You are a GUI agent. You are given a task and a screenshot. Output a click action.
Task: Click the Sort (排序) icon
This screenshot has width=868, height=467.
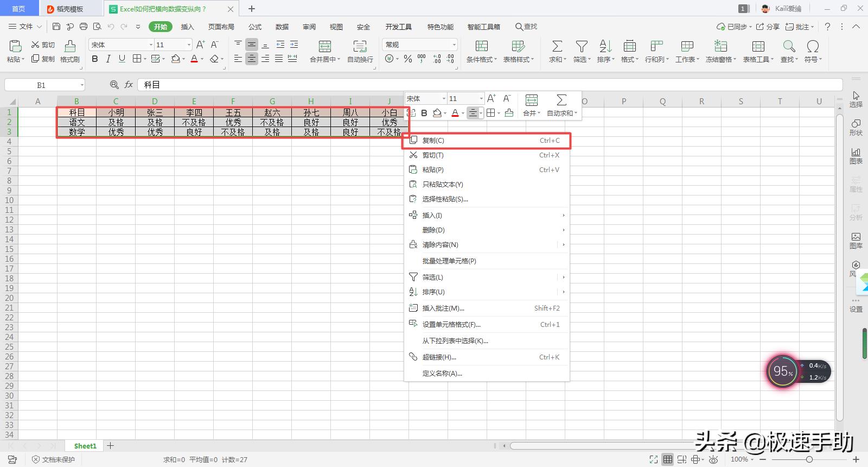[x=605, y=47]
